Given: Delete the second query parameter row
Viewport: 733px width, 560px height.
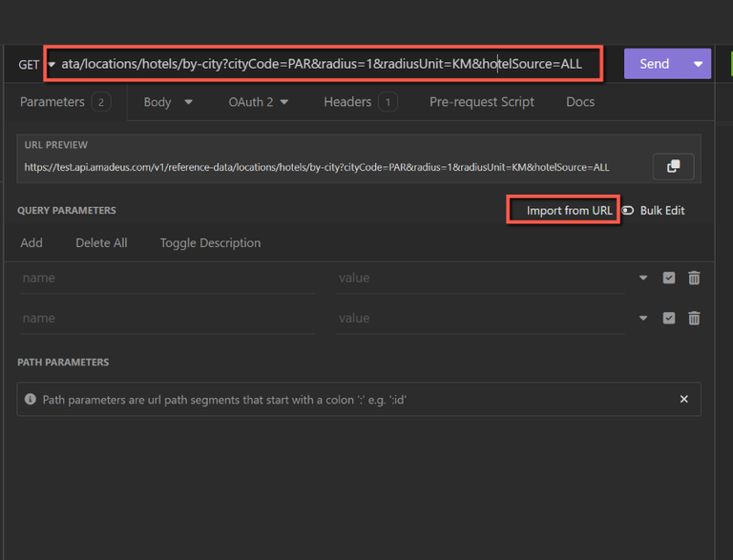Looking at the screenshot, I should 694,318.
